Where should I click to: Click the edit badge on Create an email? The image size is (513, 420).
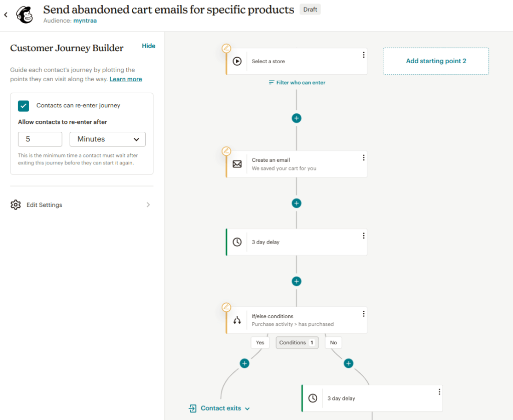click(226, 151)
